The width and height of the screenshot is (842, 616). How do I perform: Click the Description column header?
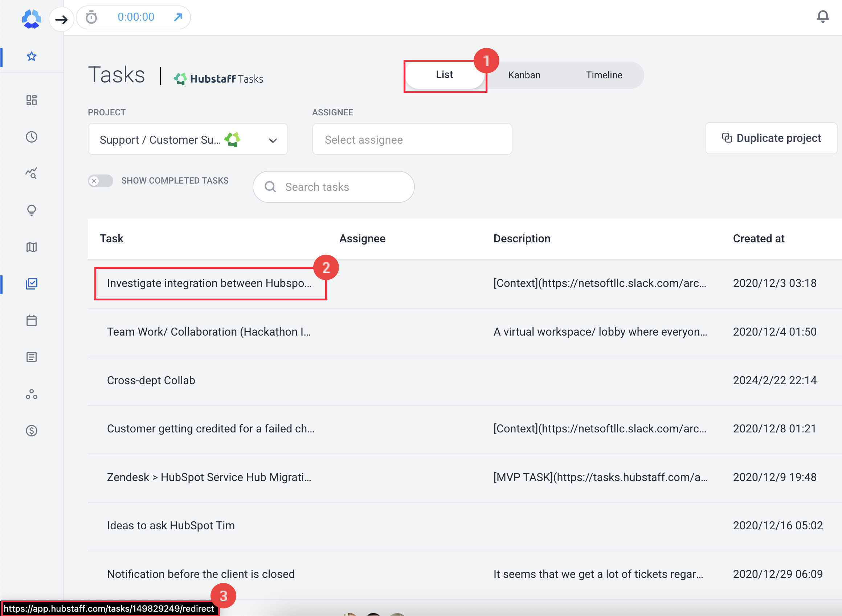(x=522, y=239)
